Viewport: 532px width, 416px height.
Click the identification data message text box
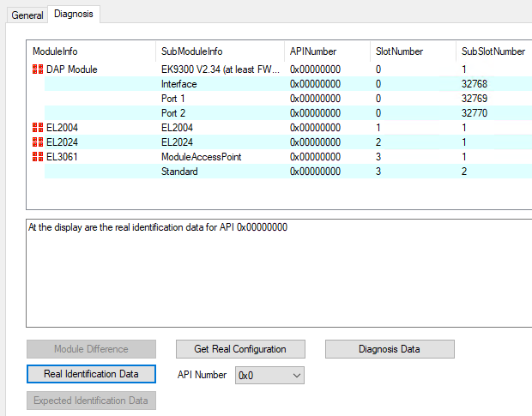(279, 273)
